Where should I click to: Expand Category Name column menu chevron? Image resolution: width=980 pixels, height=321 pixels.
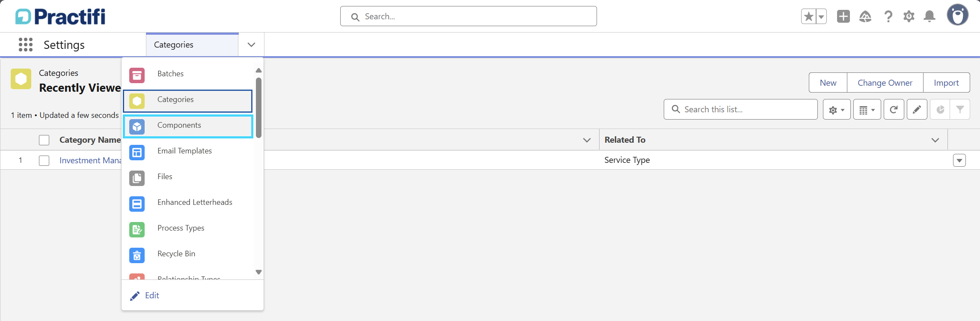587,140
